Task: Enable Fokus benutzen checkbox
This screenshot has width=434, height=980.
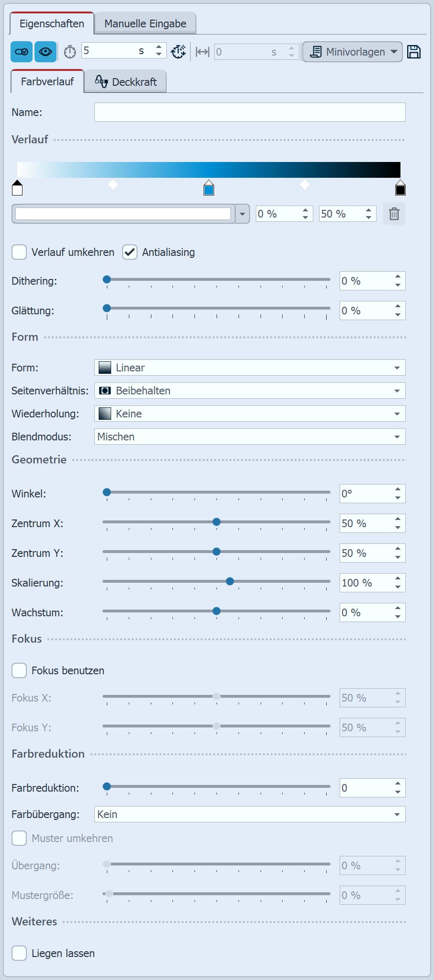Action: click(x=19, y=670)
